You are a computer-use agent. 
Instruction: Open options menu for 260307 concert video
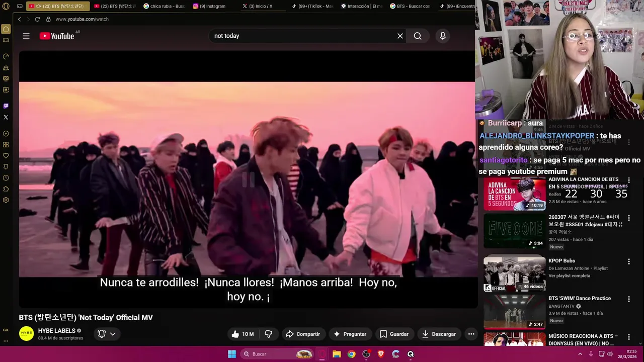628,218
